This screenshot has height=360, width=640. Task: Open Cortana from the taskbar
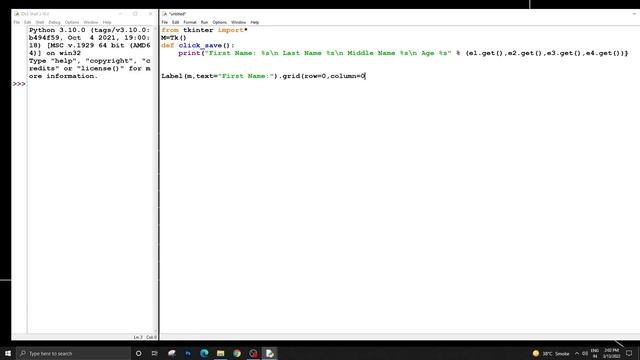point(138,353)
